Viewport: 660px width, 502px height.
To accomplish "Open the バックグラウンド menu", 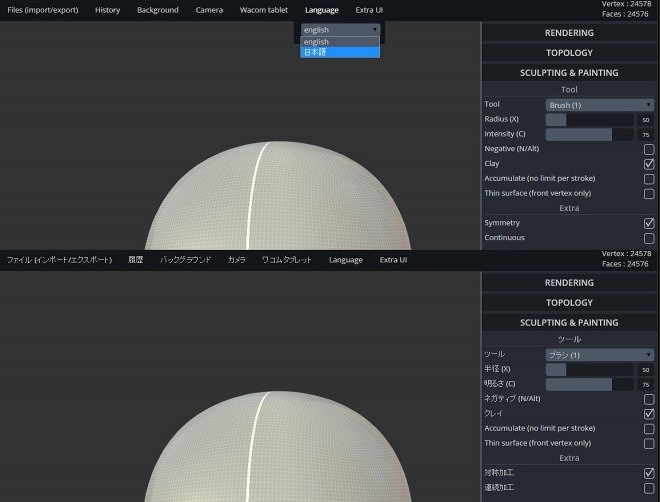I will point(186,260).
